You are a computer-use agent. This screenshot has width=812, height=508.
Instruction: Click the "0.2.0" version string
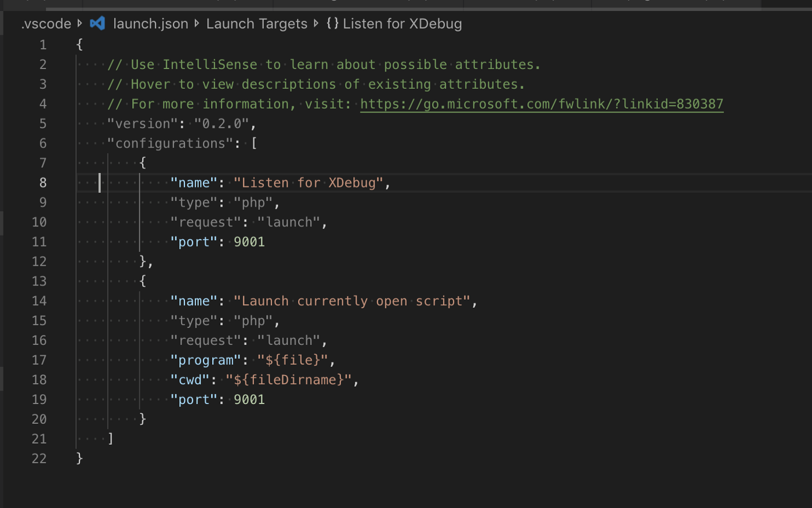pos(221,124)
